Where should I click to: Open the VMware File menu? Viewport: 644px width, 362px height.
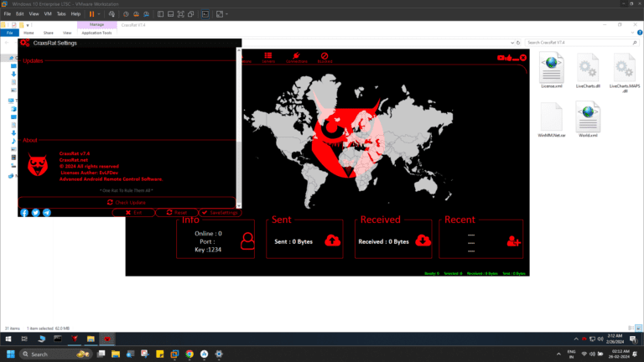[x=8, y=14]
